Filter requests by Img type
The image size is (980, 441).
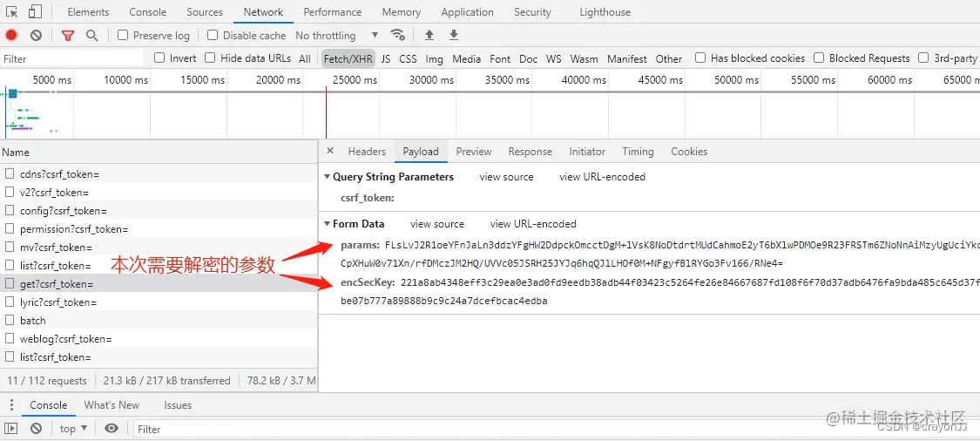[435, 58]
